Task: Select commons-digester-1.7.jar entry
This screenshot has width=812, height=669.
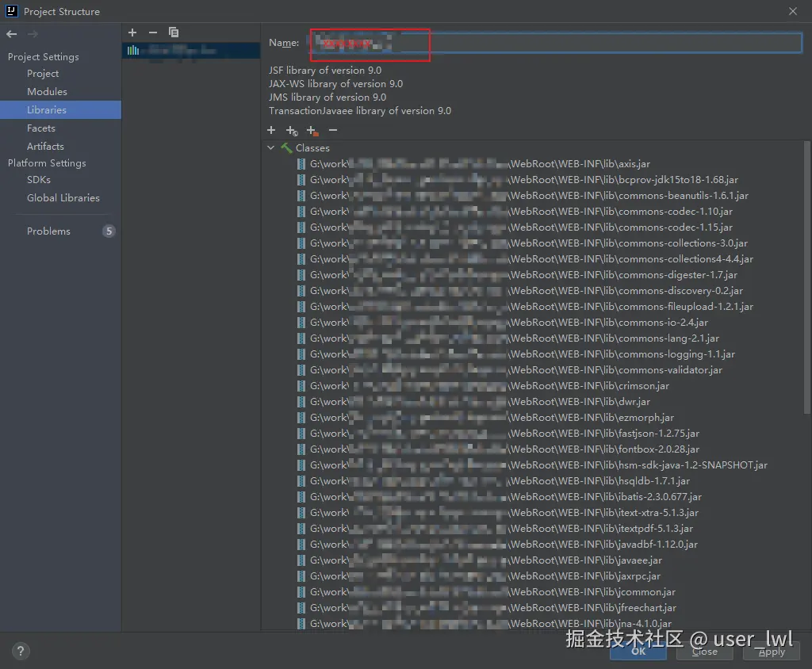Action: [517, 275]
